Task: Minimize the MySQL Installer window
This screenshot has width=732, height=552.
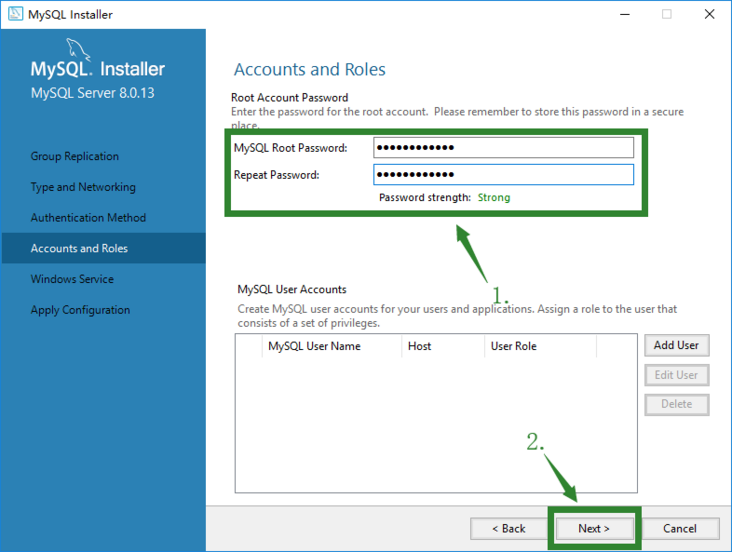Action: [625, 14]
